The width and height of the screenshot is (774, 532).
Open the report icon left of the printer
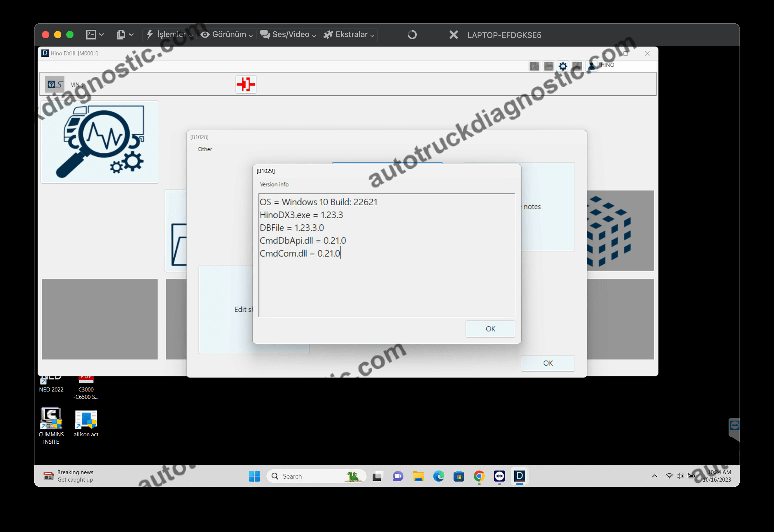coord(535,66)
